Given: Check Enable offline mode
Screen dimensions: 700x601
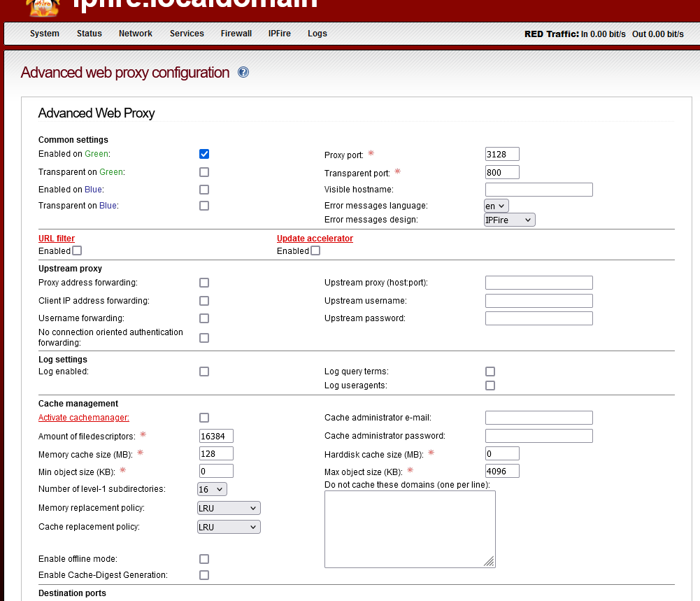Looking at the screenshot, I should (x=204, y=559).
